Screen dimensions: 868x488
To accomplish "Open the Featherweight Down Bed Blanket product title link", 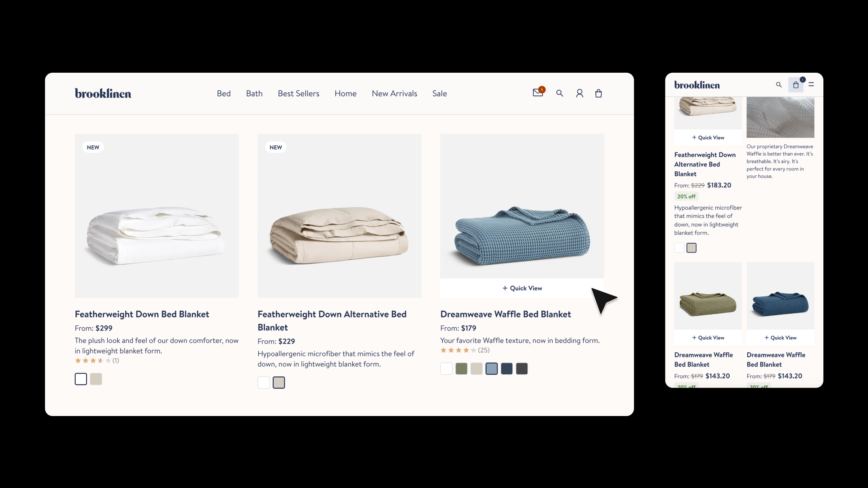I will (142, 314).
